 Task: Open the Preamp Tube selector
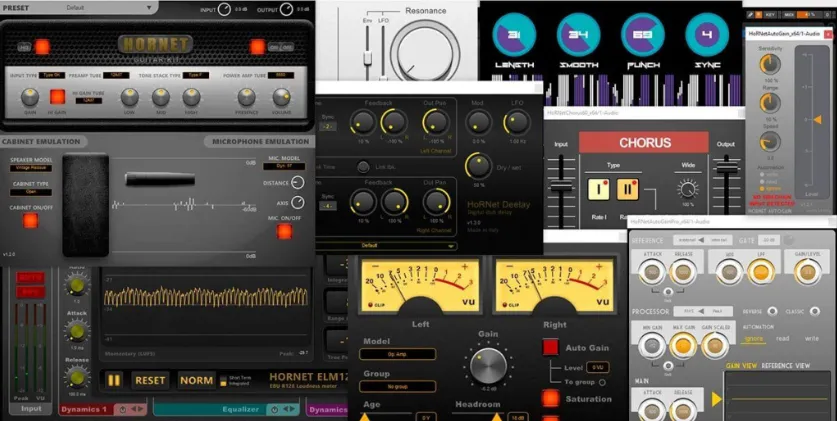[x=116, y=75]
